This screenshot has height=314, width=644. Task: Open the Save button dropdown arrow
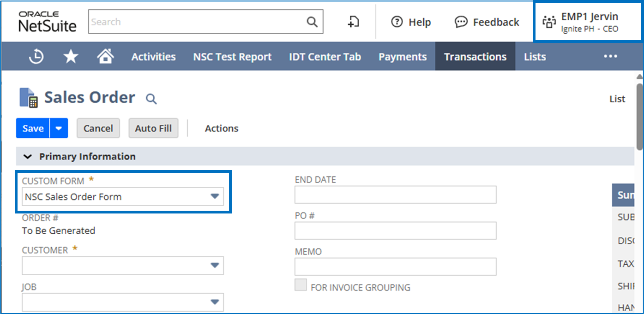(x=59, y=128)
